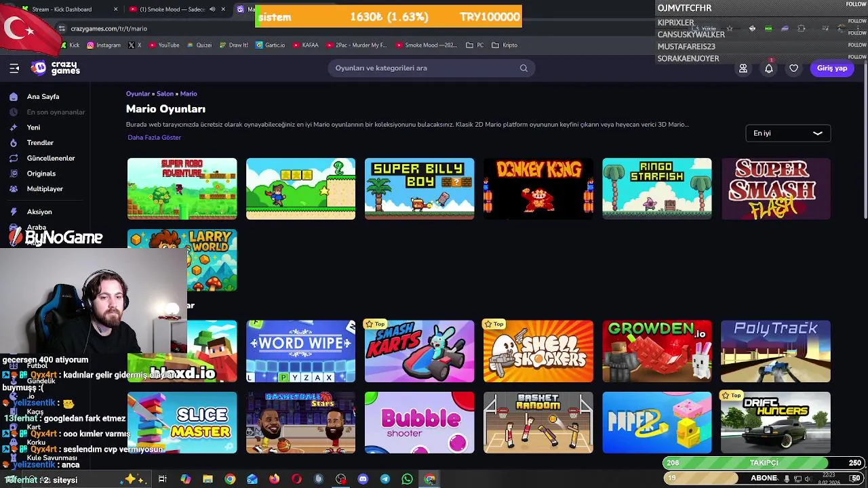Image resolution: width=868 pixels, height=488 pixels.
Task: Close the Kick Dashboard tab
Action: click(x=115, y=9)
